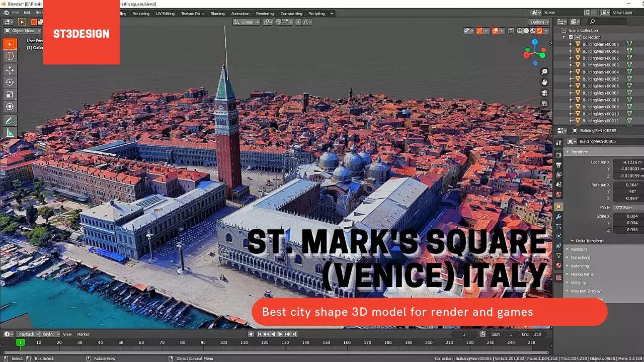Open the Render properties tab icon

click(558, 155)
